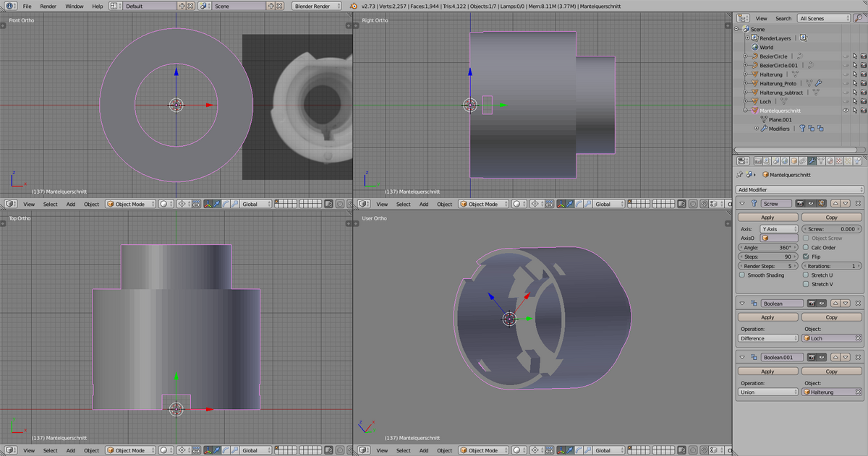Click render camera icon on Screw modifier
The width and height of the screenshot is (868, 456).
801,204
